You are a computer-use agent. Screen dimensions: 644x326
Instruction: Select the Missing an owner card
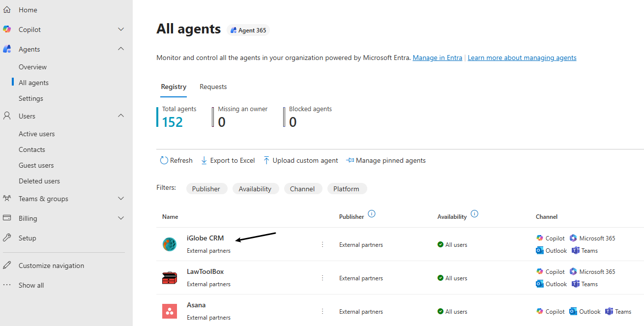[x=240, y=117]
